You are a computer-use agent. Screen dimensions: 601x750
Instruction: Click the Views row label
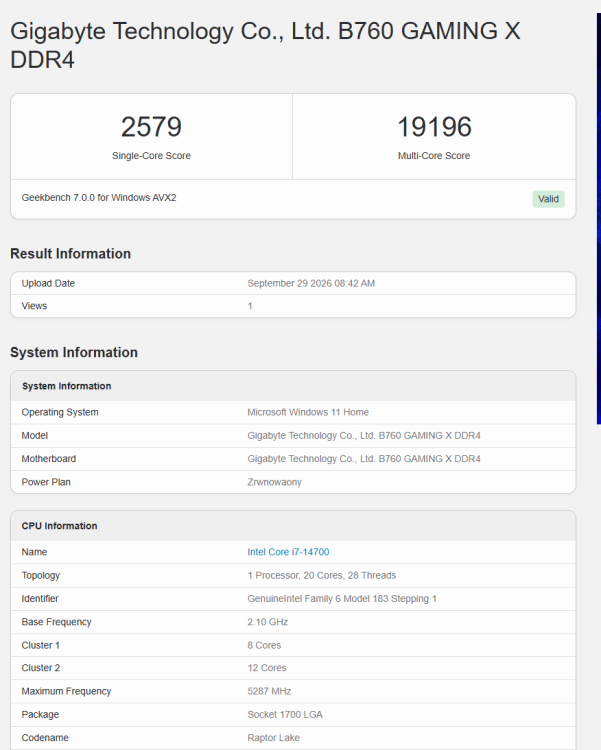[x=34, y=306]
